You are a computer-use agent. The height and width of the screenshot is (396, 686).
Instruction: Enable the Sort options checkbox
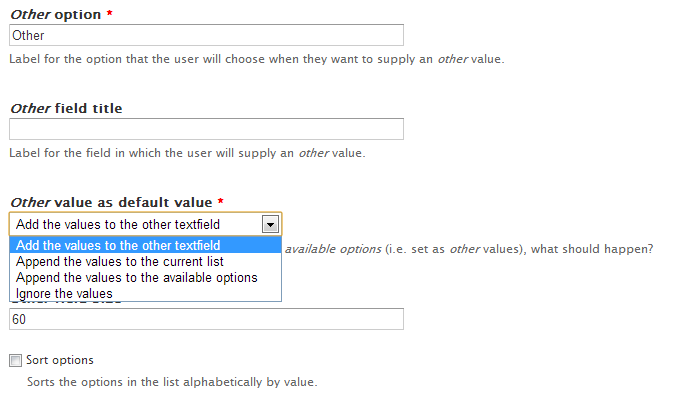[15, 361]
